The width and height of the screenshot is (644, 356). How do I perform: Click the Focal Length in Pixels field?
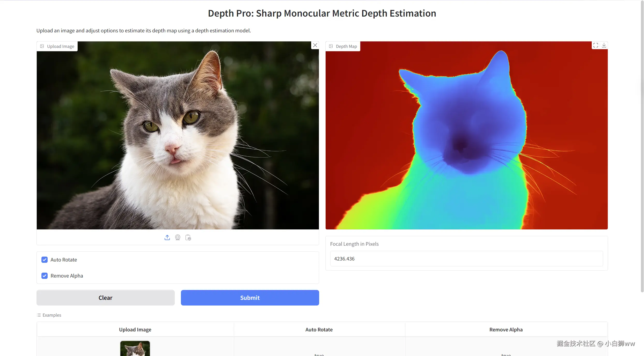tap(466, 259)
